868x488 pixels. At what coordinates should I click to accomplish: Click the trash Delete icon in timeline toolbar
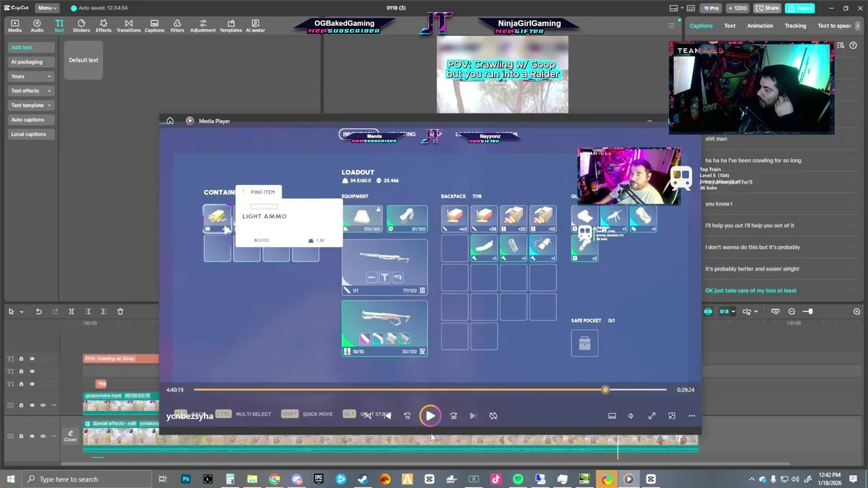[120, 311]
